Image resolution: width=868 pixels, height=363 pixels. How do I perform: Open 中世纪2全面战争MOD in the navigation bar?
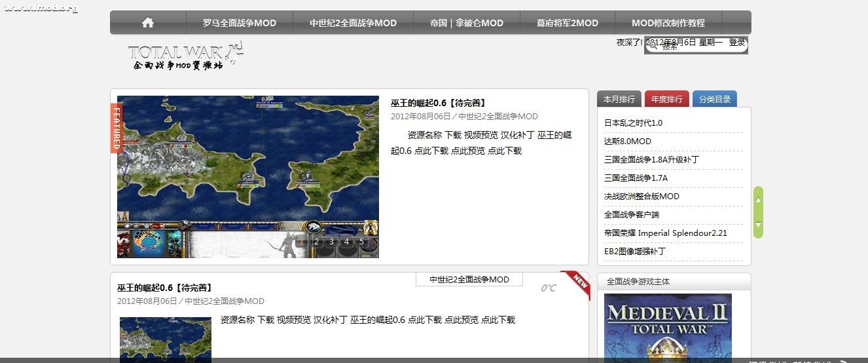(x=353, y=23)
